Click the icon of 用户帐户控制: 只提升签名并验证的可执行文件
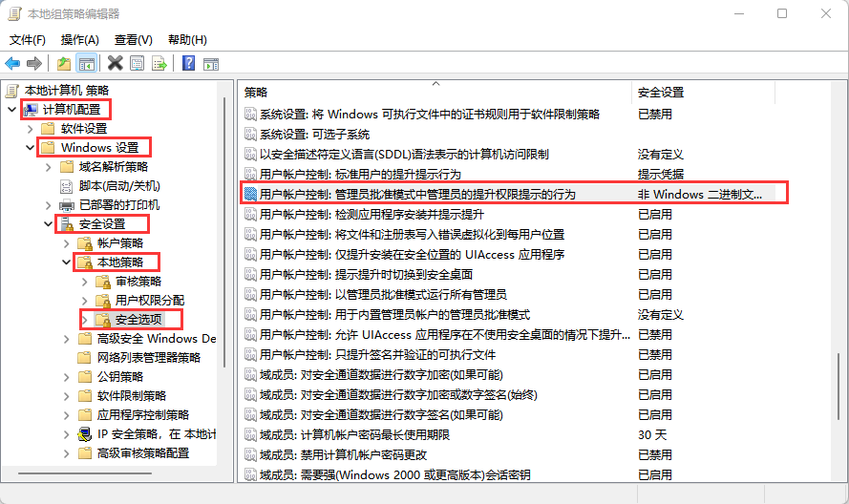 (250, 354)
